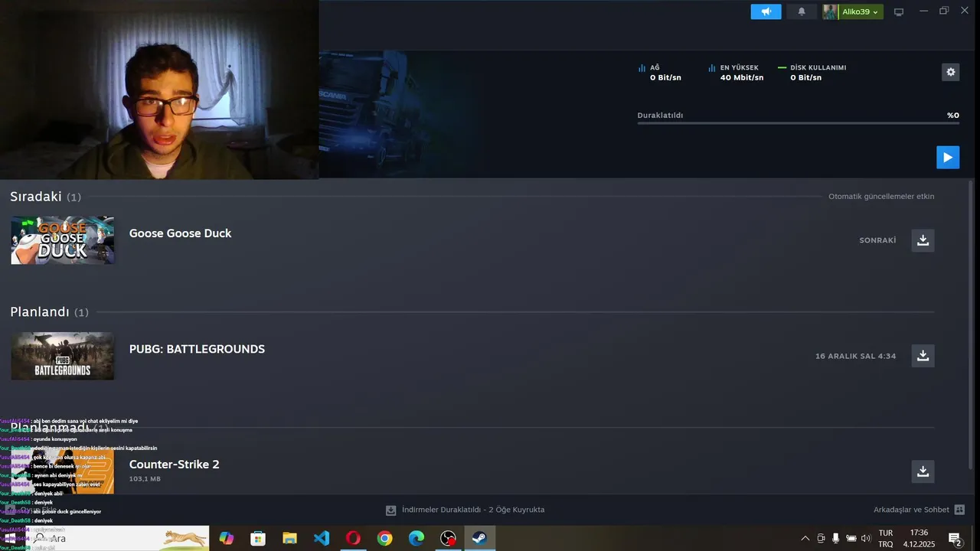Download PUBG: BATTLEGROUNDS now
This screenshot has height=551, width=980.
(x=923, y=356)
